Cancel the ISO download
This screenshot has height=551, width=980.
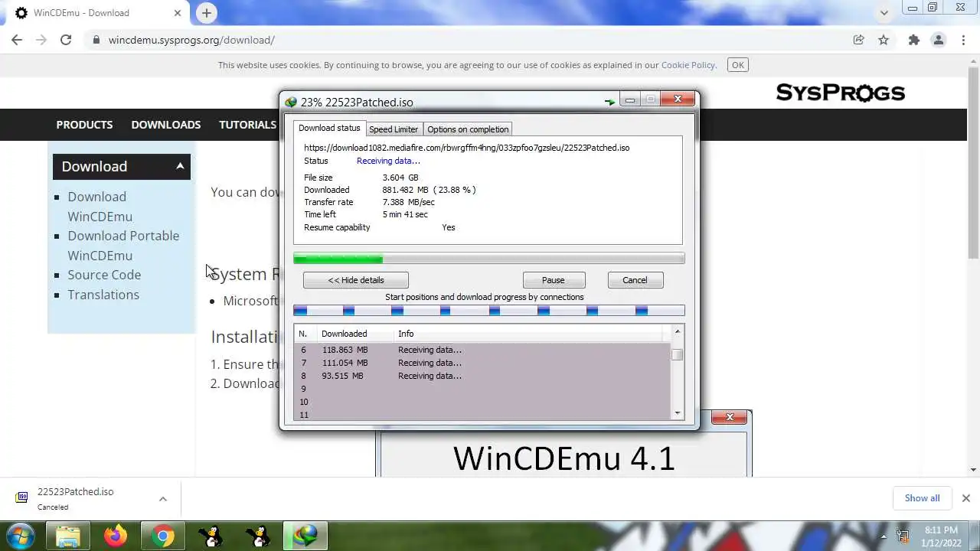(x=635, y=280)
